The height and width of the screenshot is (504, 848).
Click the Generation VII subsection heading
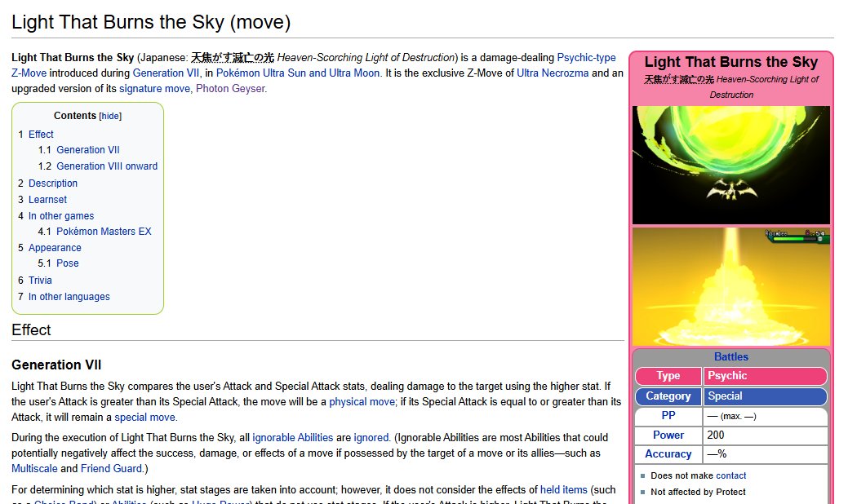[56, 365]
